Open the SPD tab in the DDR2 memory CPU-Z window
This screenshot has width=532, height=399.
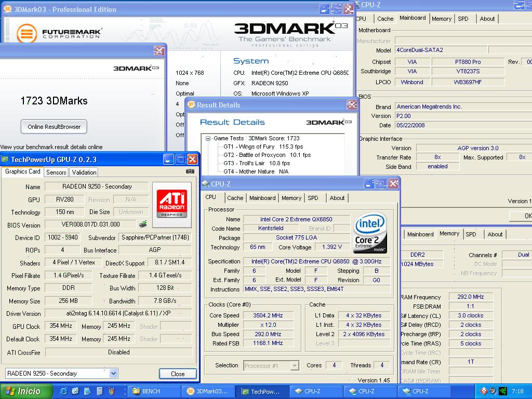click(x=471, y=234)
